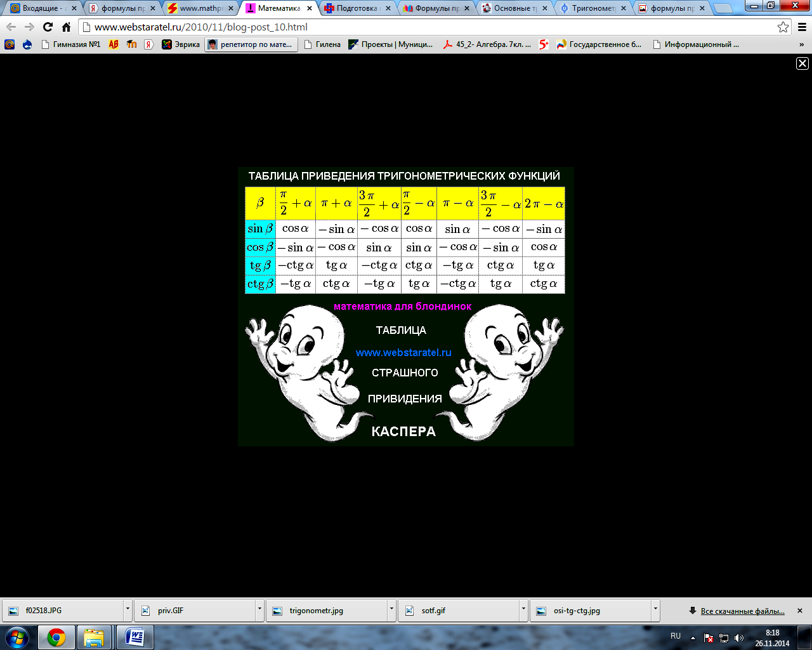Open the Гилена bookmark
812x650 pixels.
point(322,44)
